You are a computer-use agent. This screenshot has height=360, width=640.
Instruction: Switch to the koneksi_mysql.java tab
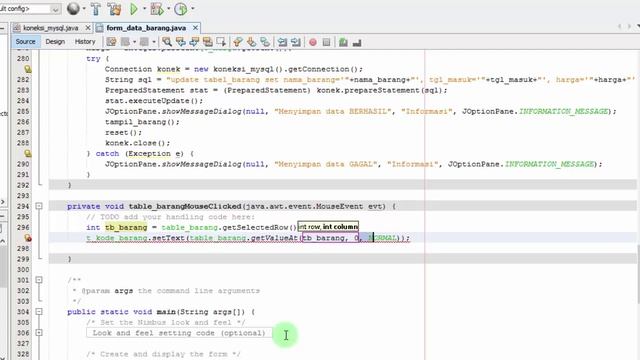[51, 28]
